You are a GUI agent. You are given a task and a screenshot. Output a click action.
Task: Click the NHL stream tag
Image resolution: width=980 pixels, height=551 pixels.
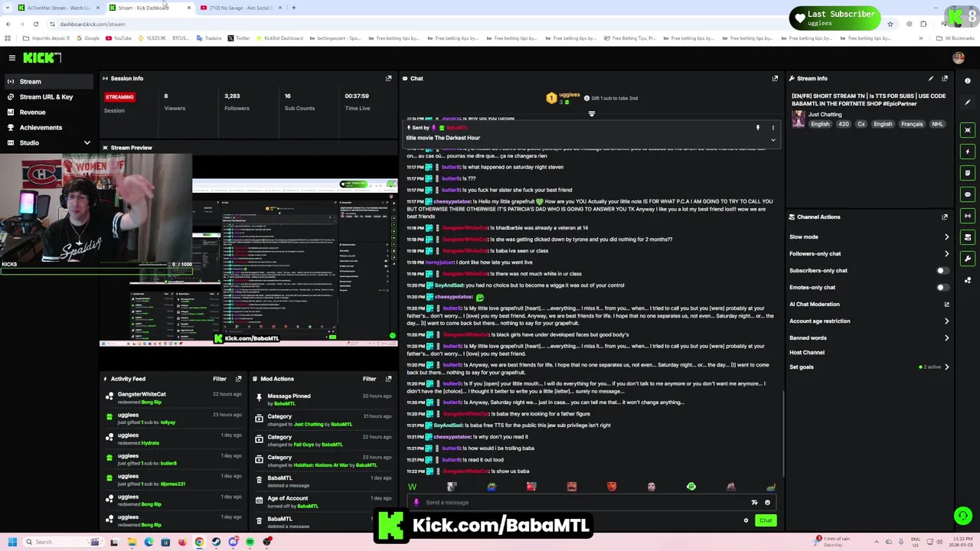click(x=937, y=124)
